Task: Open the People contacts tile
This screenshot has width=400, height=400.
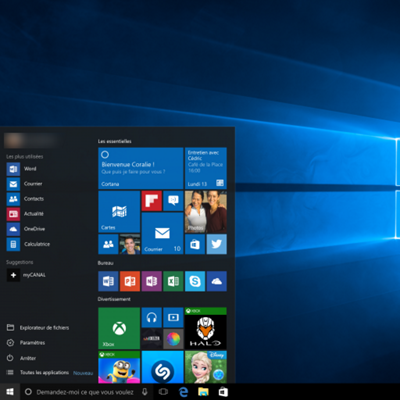Action: (108, 244)
